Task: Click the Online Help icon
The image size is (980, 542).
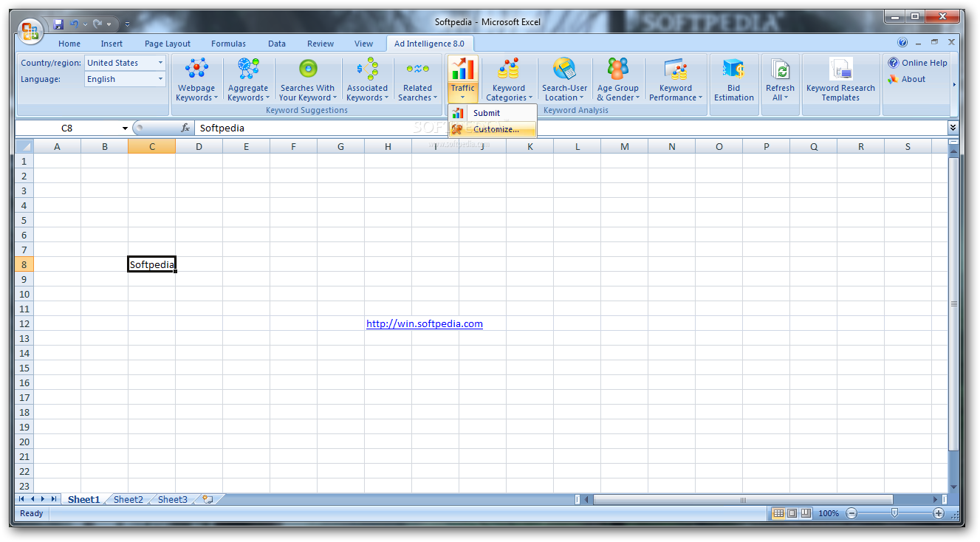Action: (x=894, y=63)
